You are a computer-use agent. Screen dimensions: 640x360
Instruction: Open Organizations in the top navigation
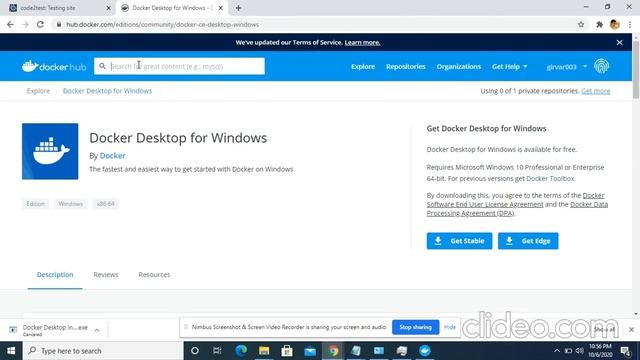[x=459, y=67]
